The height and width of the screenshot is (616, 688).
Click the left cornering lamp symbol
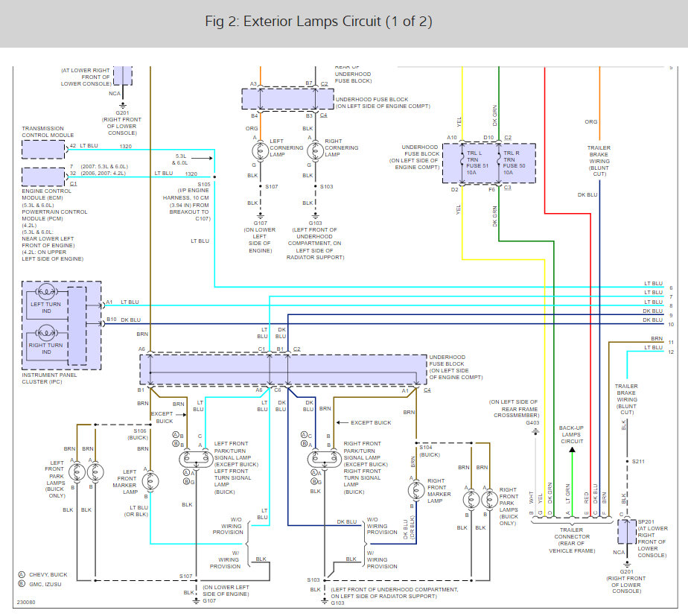click(x=260, y=151)
